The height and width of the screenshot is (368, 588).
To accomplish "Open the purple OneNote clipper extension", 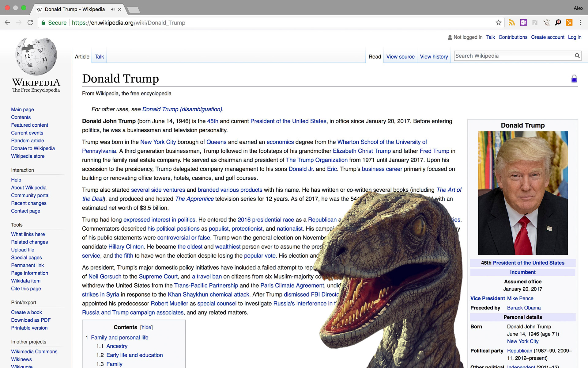I will [523, 23].
